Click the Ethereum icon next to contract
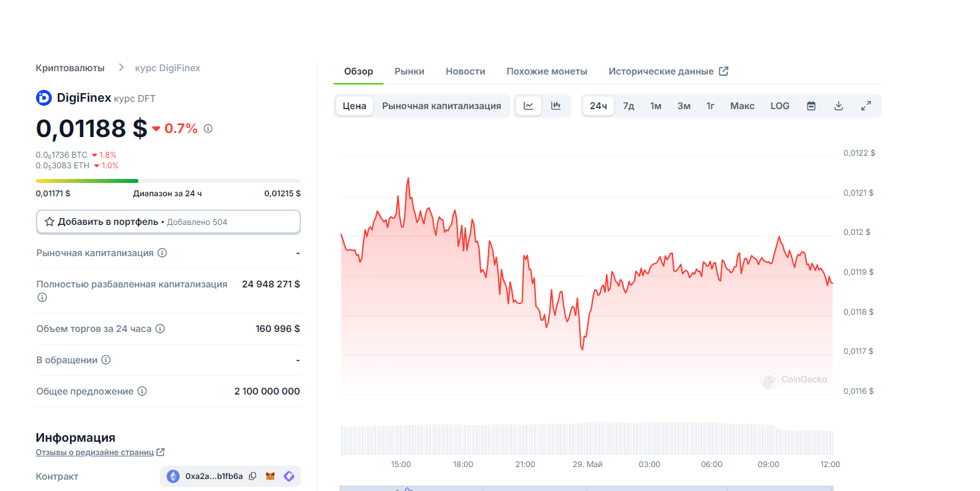This screenshot has height=491, width=980. point(173,476)
